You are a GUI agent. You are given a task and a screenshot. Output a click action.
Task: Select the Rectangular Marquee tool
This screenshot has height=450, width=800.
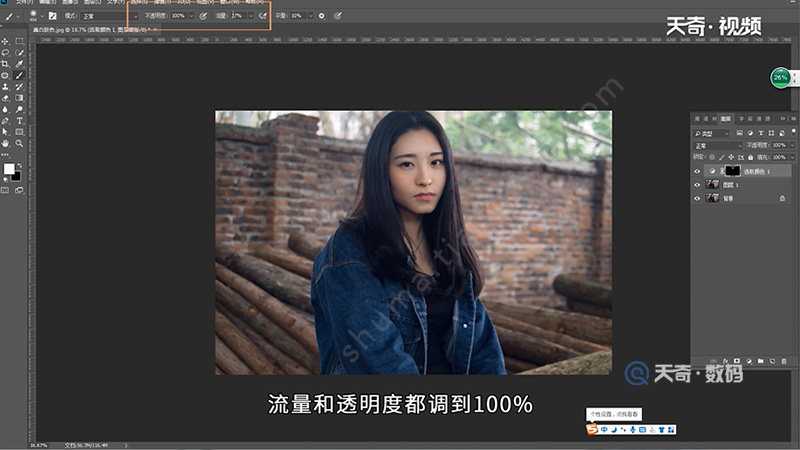tap(19, 41)
